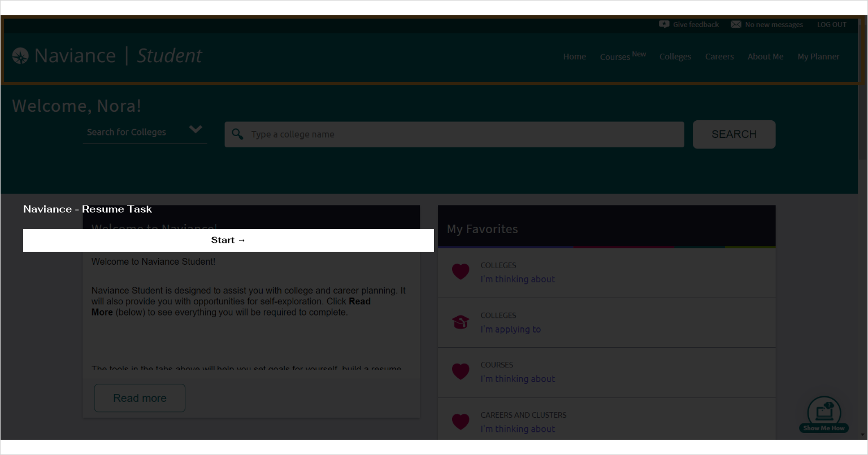The image size is (868, 455).
Task: Click the Type a college name field
Action: (454, 134)
